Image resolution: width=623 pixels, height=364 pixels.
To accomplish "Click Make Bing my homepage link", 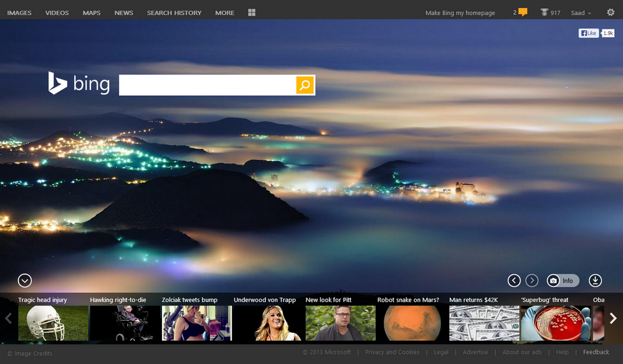I will pyautogui.click(x=460, y=13).
